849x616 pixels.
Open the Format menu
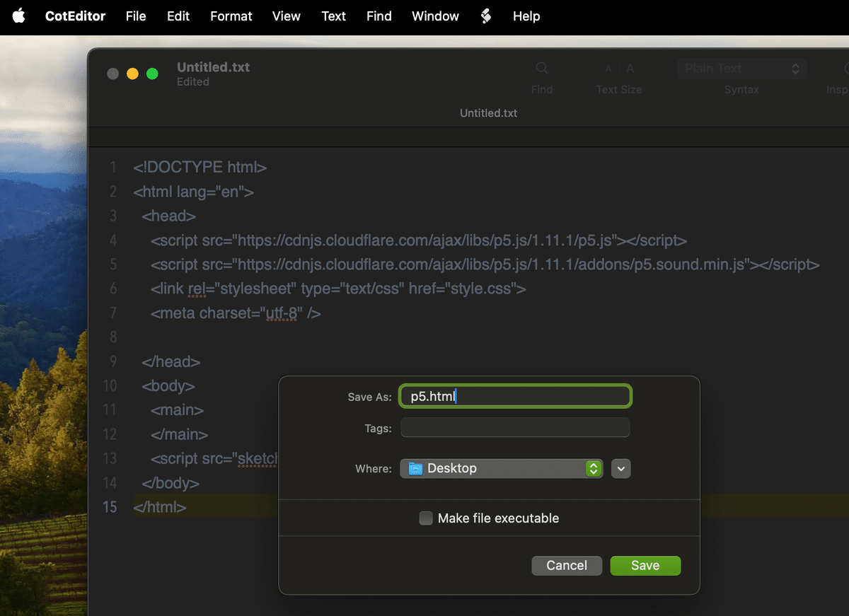pyautogui.click(x=231, y=16)
